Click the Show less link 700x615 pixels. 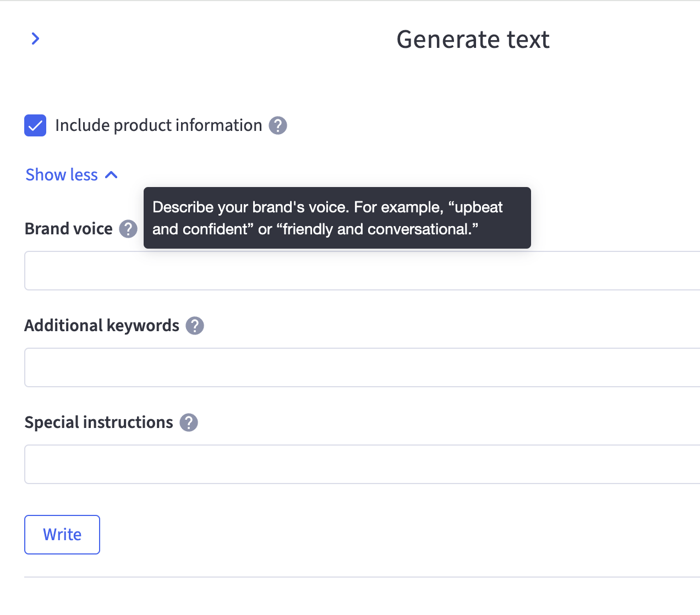coord(62,175)
